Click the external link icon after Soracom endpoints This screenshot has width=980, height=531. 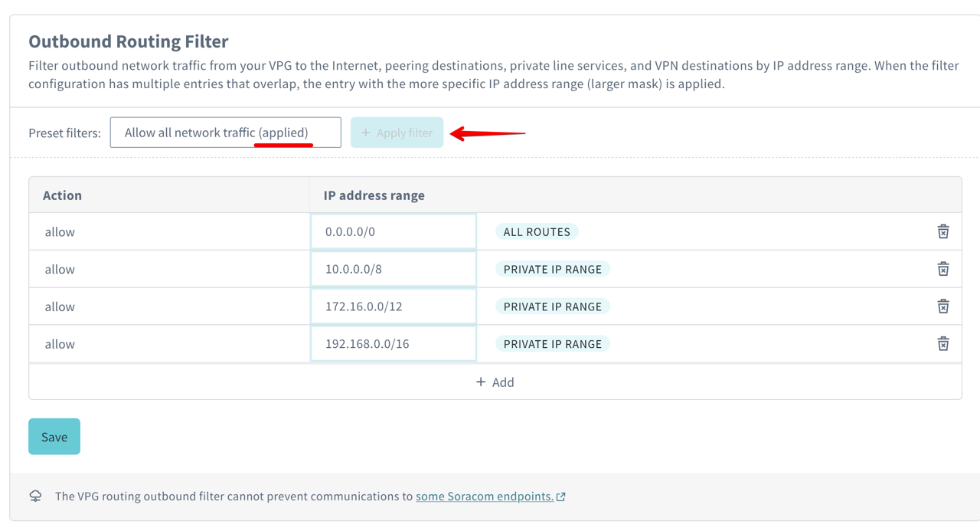coord(561,497)
